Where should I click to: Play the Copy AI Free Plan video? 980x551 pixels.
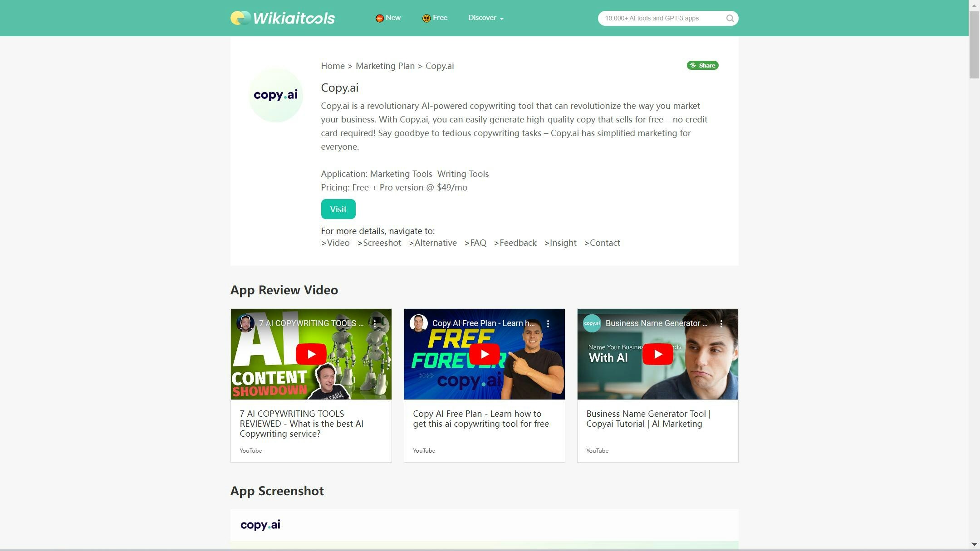tap(484, 354)
